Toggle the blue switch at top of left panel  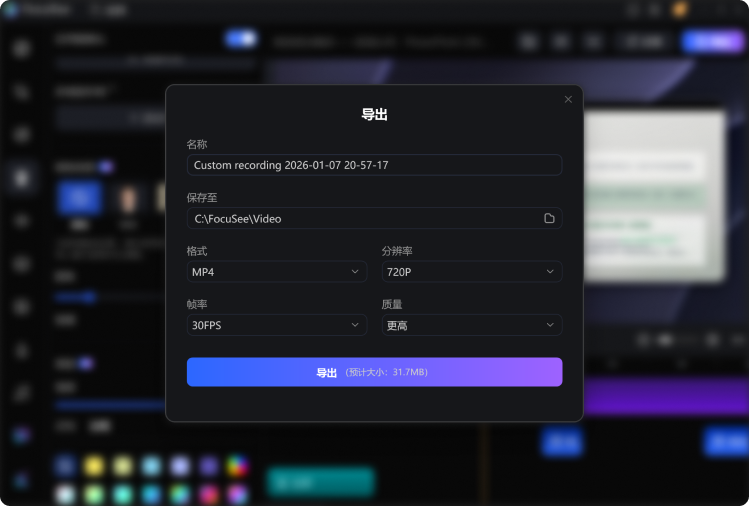tap(241, 39)
